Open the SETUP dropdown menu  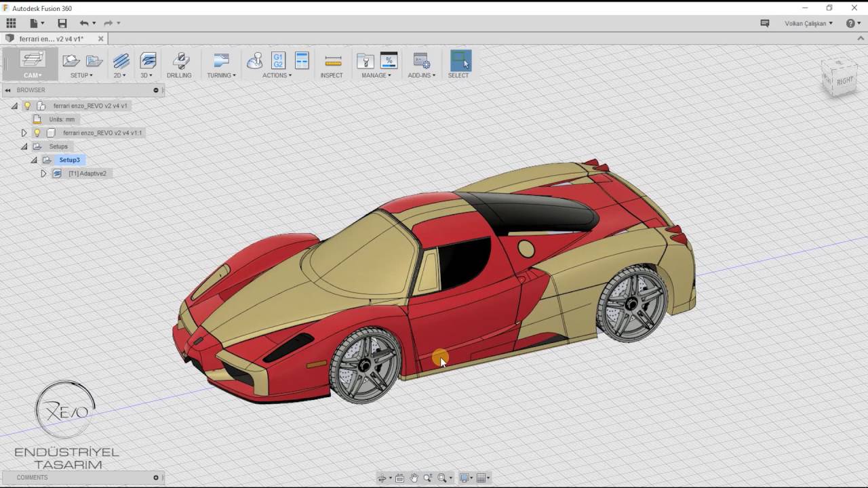click(x=82, y=75)
